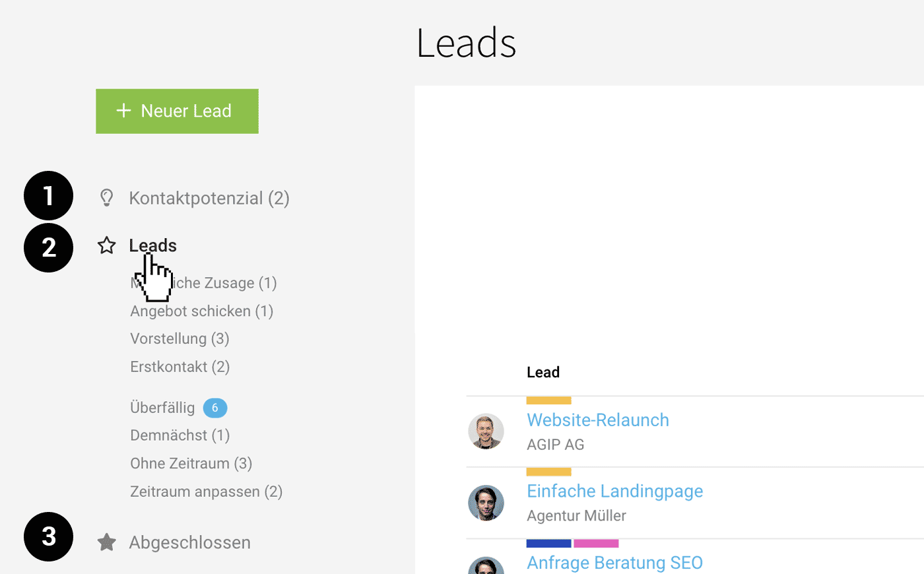Screen dimensions: 924x574
Task: Click the Neuer Lead button
Action: pyautogui.click(x=177, y=111)
